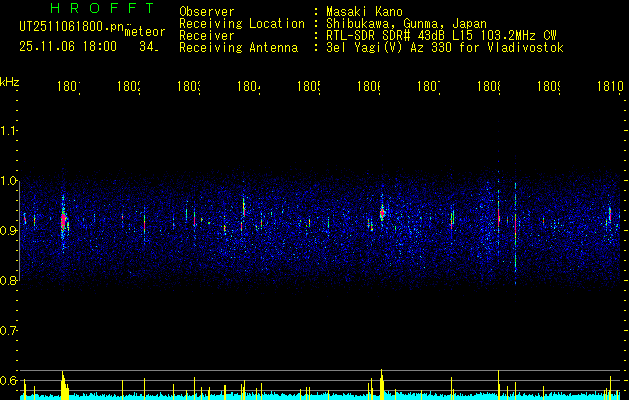Select the receiver text "RTL-SDR SDR# 43dB L15 103.2MHz CW"
Screen dimensions: 629x400
(441, 36)
